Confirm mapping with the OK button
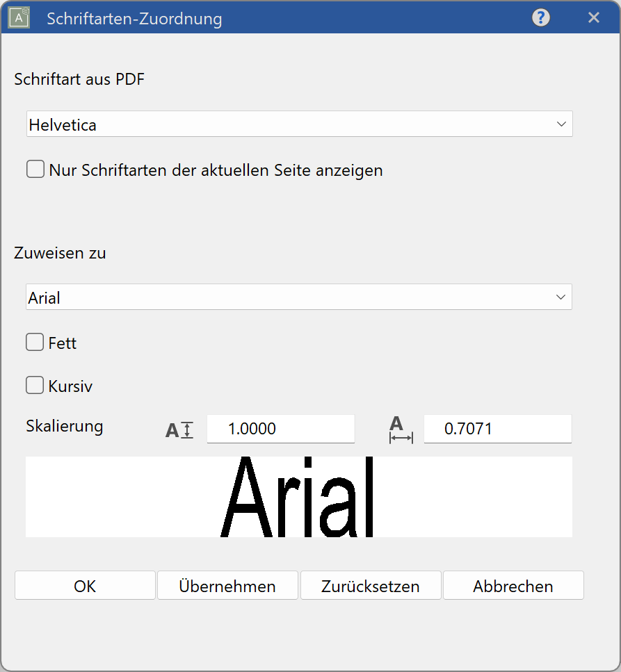The height and width of the screenshot is (672, 621). coord(84,586)
